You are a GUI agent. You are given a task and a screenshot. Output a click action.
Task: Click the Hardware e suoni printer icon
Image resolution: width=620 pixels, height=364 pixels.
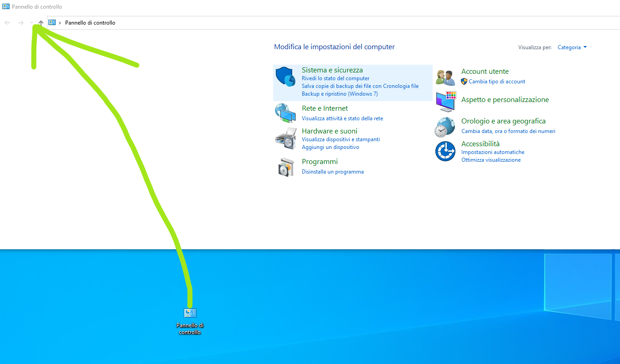tap(286, 138)
